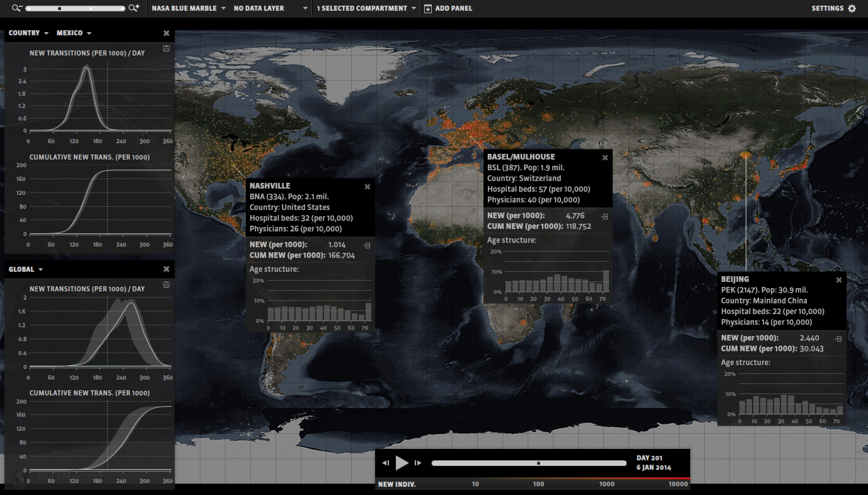Screen dimensions: 868x495
Task: Open the Mexico country selector dropdown
Action: [73, 33]
